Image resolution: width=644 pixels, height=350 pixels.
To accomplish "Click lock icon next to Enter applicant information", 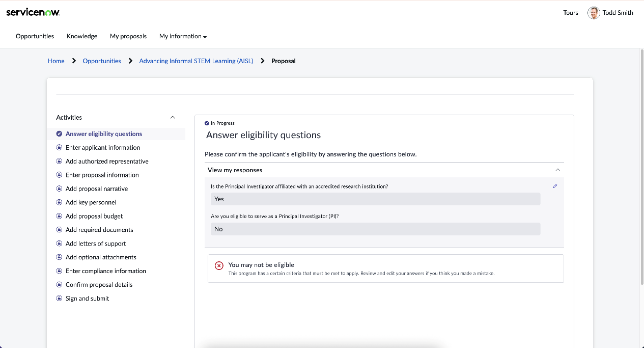I will pyautogui.click(x=60, y=148).
